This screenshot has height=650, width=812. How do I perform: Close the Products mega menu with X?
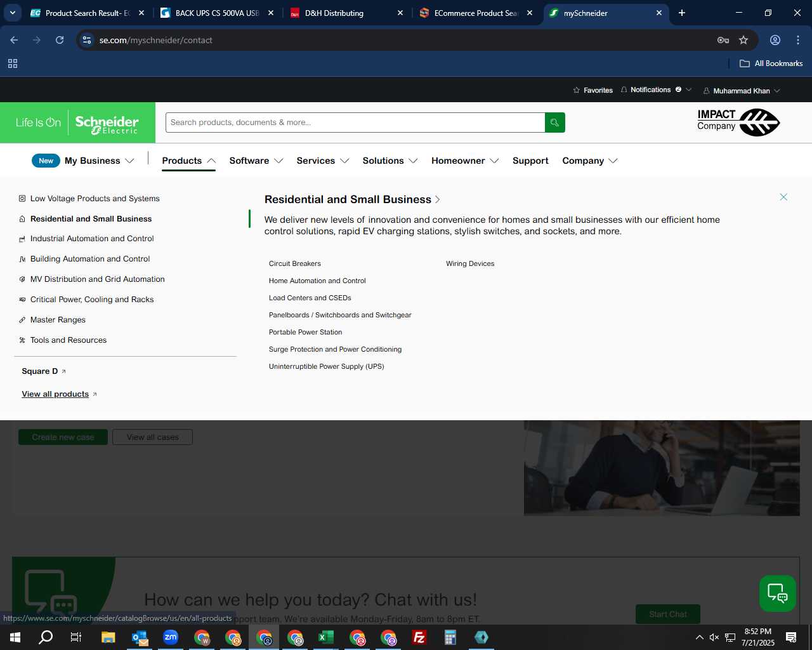(783, 197)
